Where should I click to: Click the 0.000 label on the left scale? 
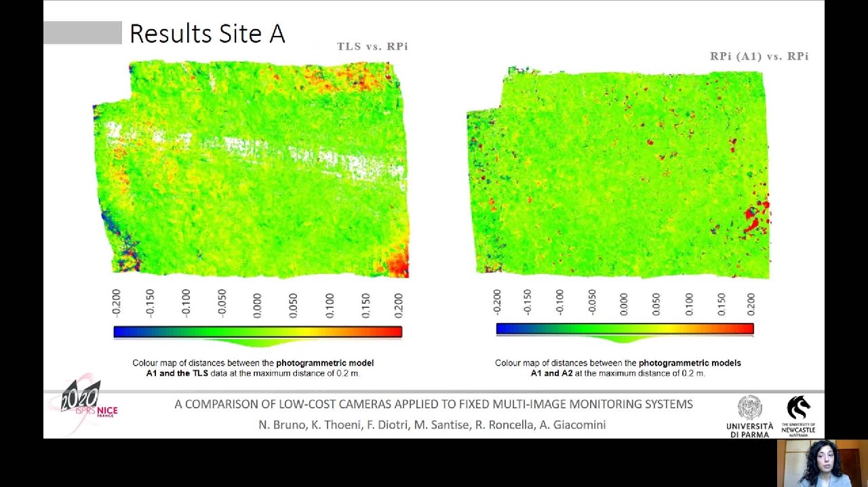click(257, 305)
